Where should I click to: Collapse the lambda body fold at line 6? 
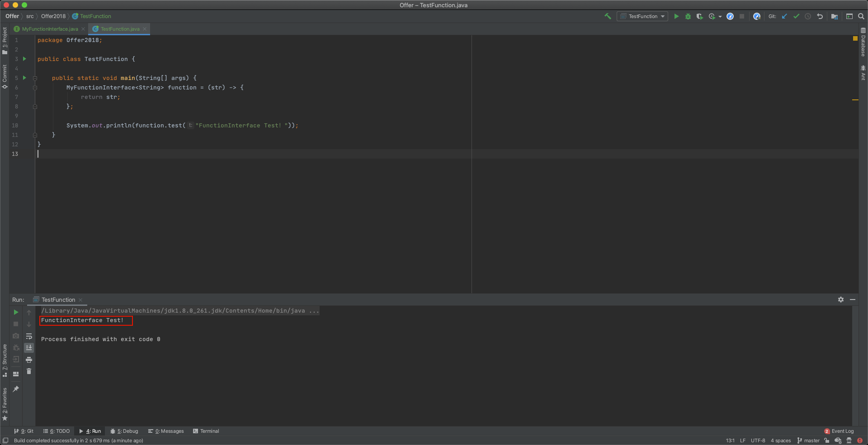pyautogui.click(x=35, y=88)
